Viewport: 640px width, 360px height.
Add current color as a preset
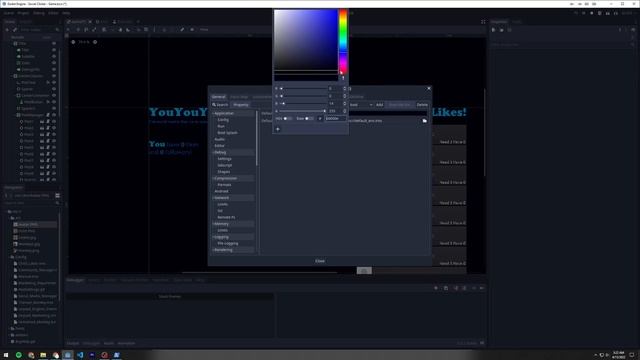[278, 129]
